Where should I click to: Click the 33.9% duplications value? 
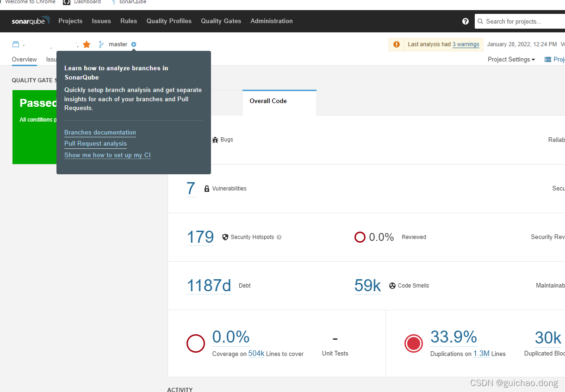coord(454,337)
